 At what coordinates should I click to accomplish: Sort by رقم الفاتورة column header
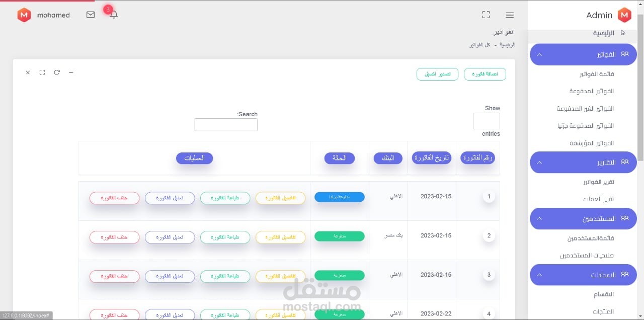click(478, 158)
